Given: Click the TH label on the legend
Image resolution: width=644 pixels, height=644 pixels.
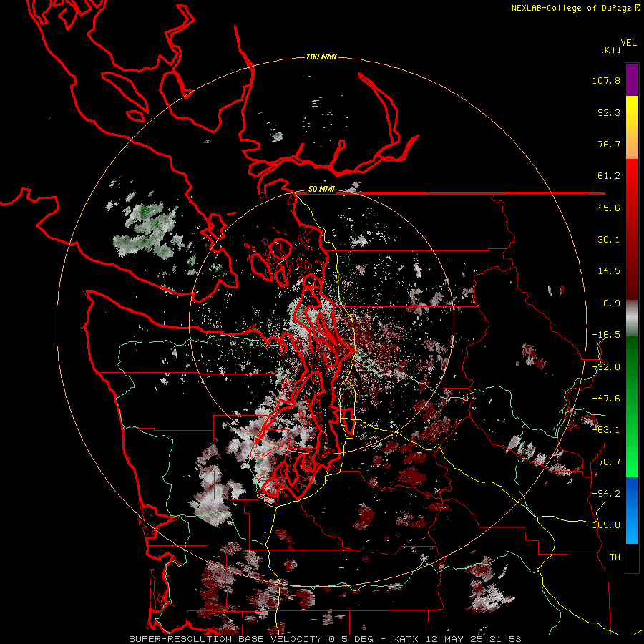Looking at the screenshot, I should point(615,557).
